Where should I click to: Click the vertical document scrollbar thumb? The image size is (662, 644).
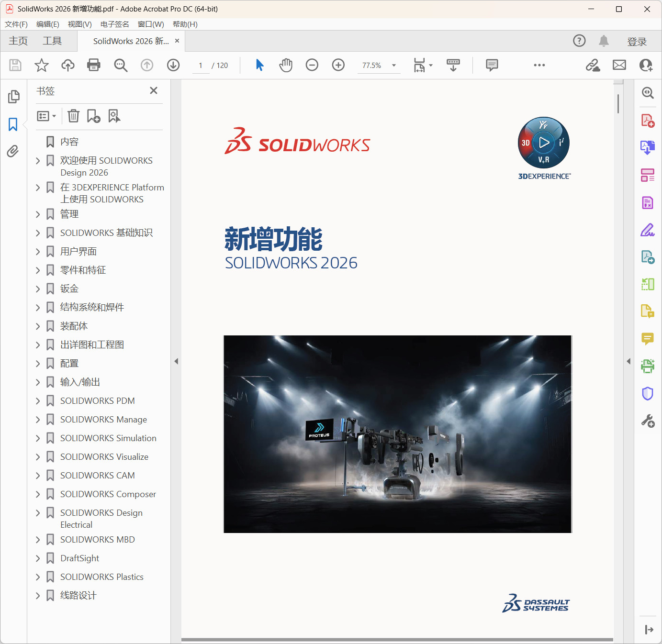618,104
